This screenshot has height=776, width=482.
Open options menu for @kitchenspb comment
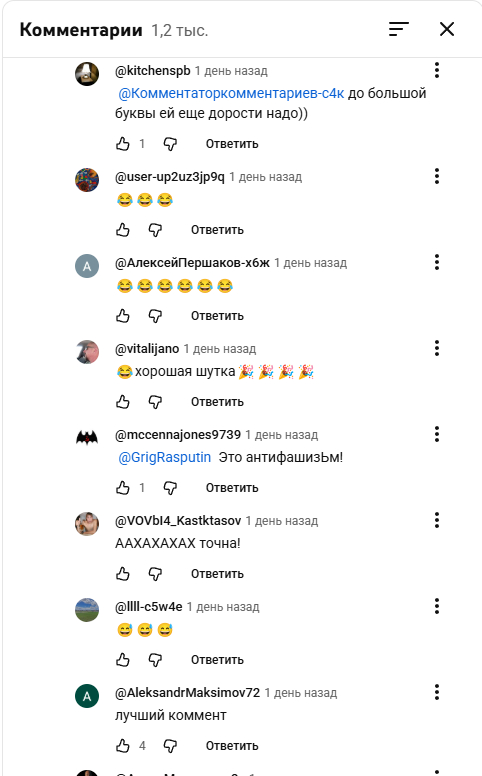(x=437, y=70)
